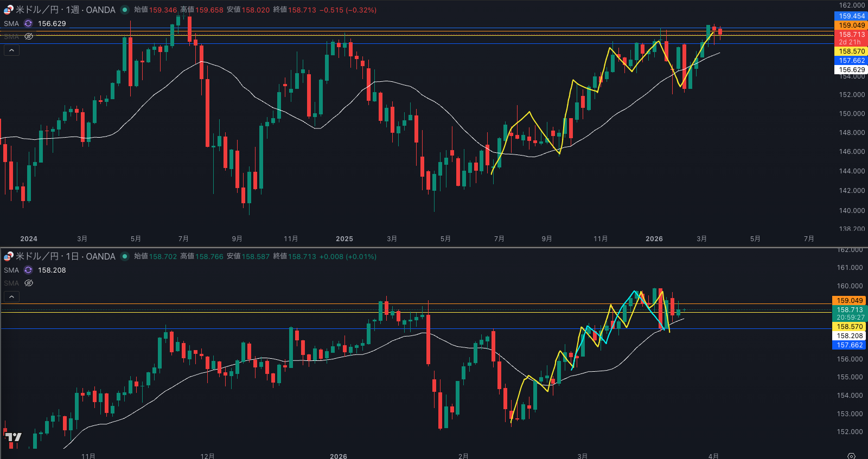
Task: Select the daily chart title 米ドル/円 · 1日 · OANDA
Action: click(x=65, y=256)
